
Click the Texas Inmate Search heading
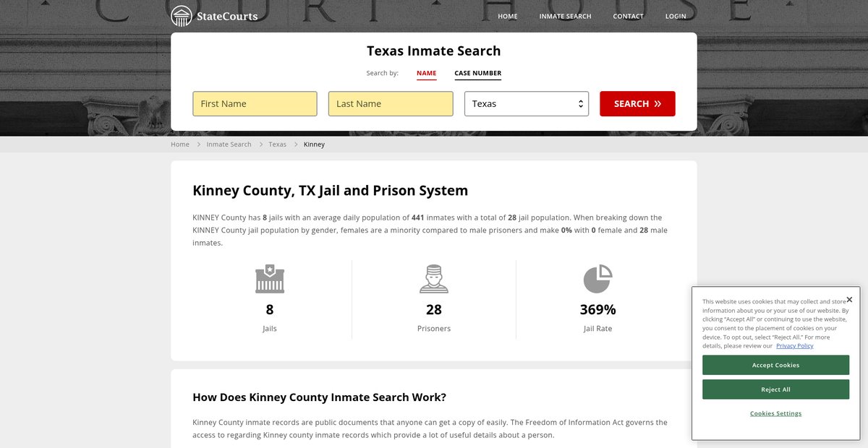coord(434,51)
